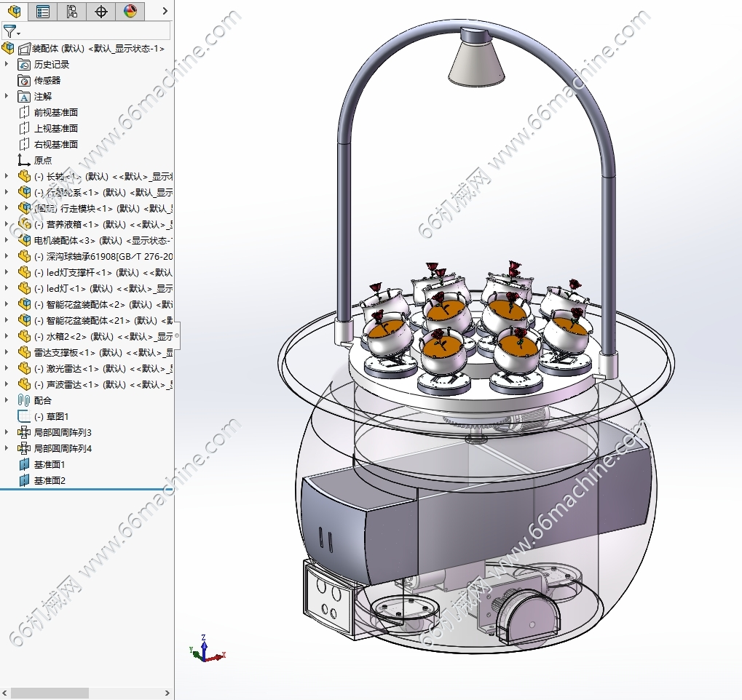Expand the 行星轮系<1> subassembly
Screen dimensions: 742x700
pos(6,192)
